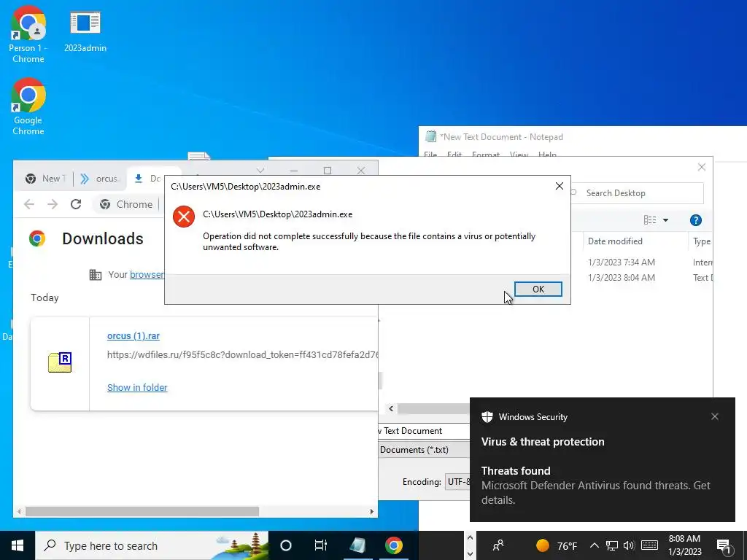Open the File menu in Notepad
The image size is (747, 560).
coord(430,155)
